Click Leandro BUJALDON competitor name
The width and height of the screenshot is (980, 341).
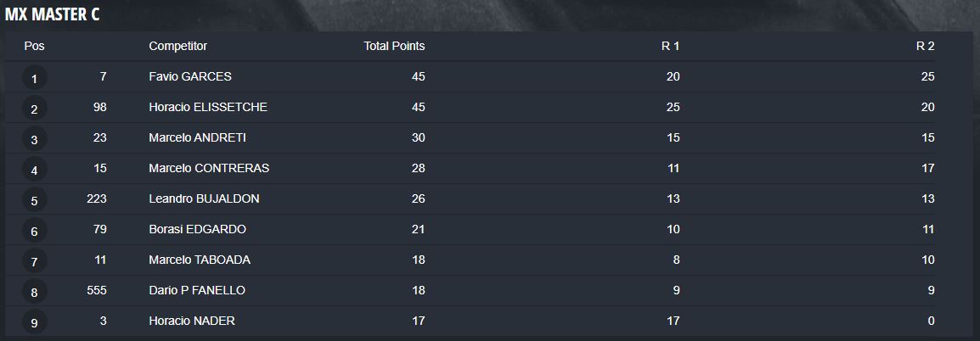click(x=205, y=198)
